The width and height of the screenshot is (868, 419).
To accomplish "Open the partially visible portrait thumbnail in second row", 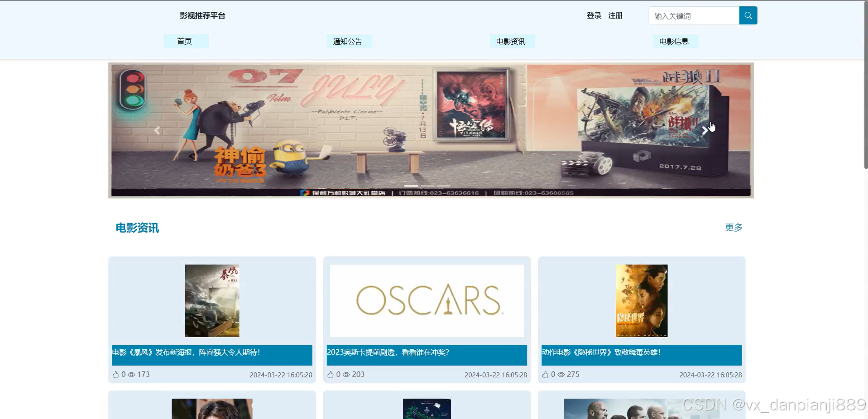I will pyautogui.click(x=212, y=409).
